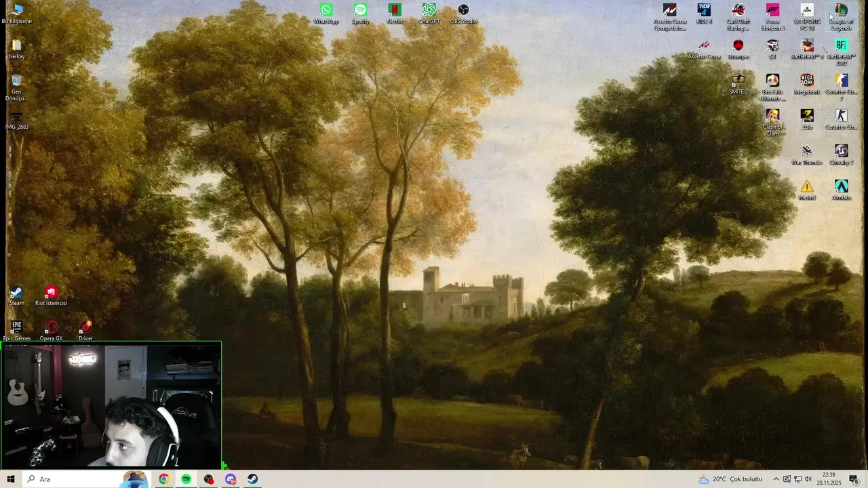Viewport: 868px width, 488px height.
Task: Launch OBS Studio desktop shortcut
Action: tap(463, 14)
